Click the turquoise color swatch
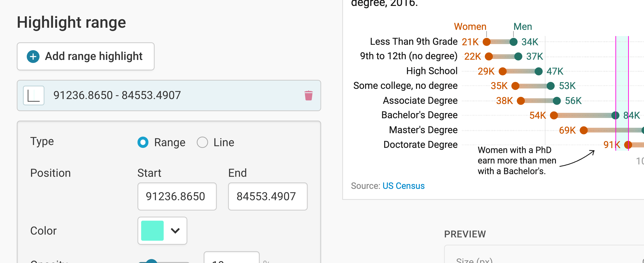644x263 pixels. [x=152, y=230]
